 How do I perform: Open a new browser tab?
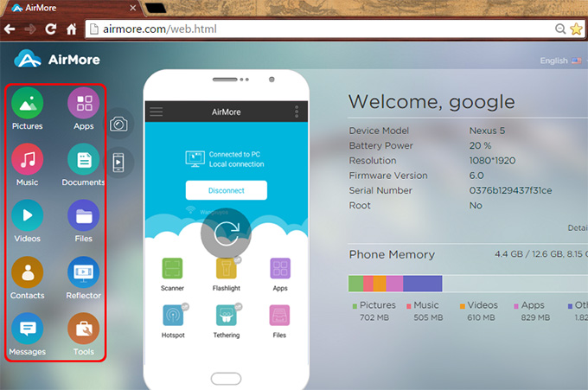(x=156, y=8)
